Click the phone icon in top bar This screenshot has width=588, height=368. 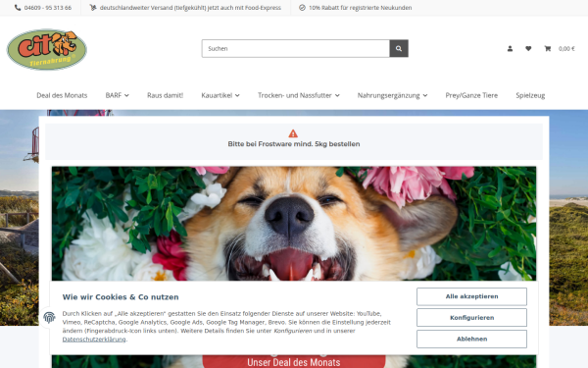click(18, 8)
